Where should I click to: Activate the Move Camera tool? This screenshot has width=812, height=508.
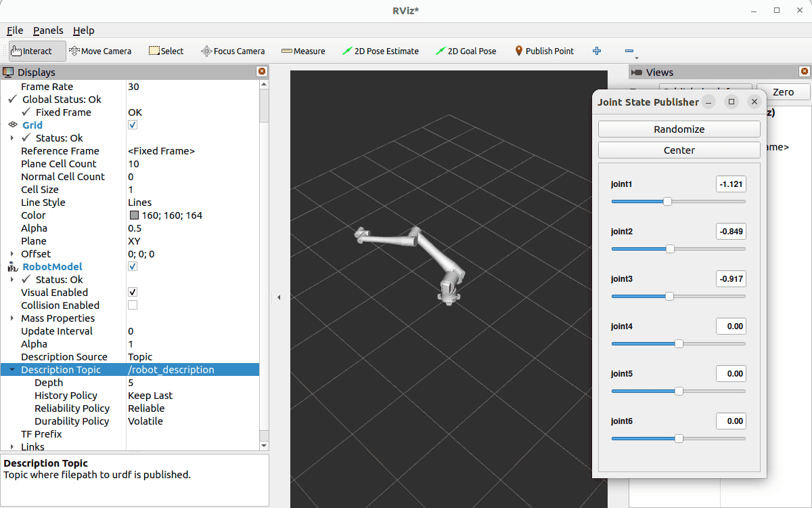pyautogui.click(x=100, y=51)
